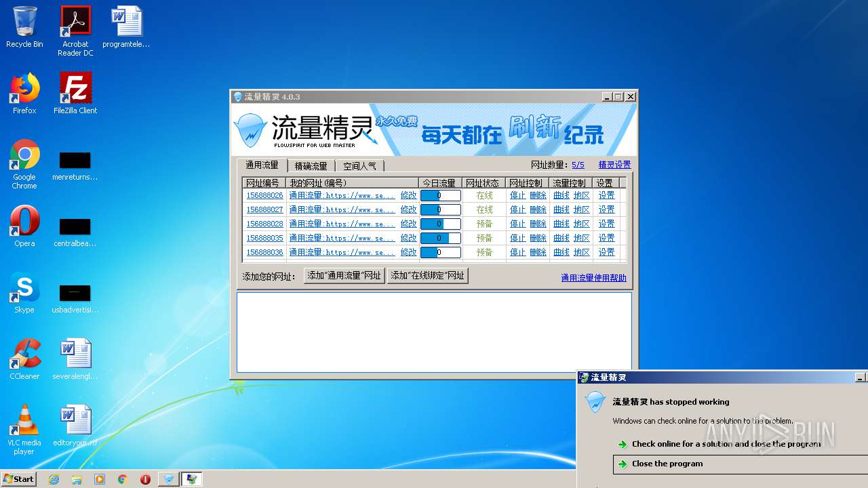This screenshot has height=488, width=868.
Task: Launch Skype from the desktop
Action: coord(24,293)
